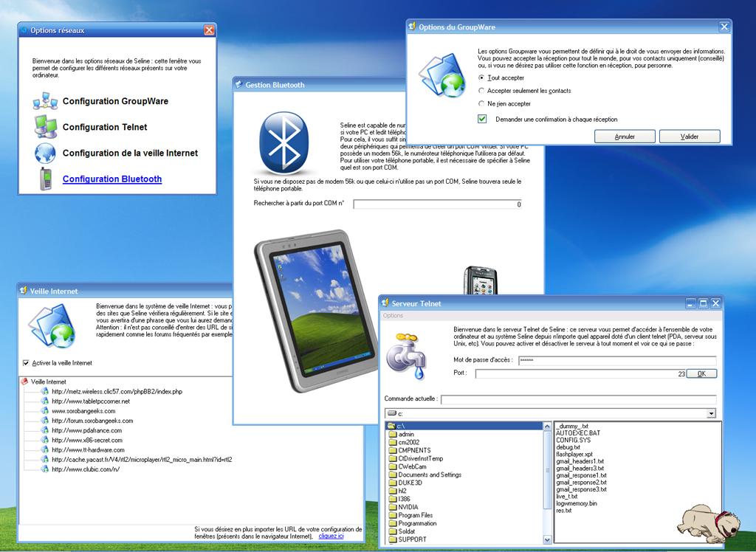756x552 pixels.
Task: Uncheck "Activer la veille Internet" checkbox
Action: coord(26,363)
